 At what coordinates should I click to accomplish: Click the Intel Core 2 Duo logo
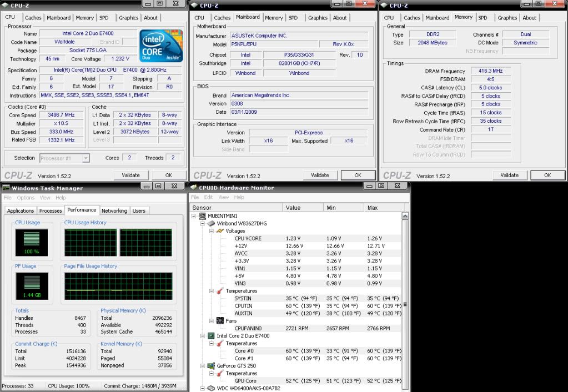(x=161, y=46)
